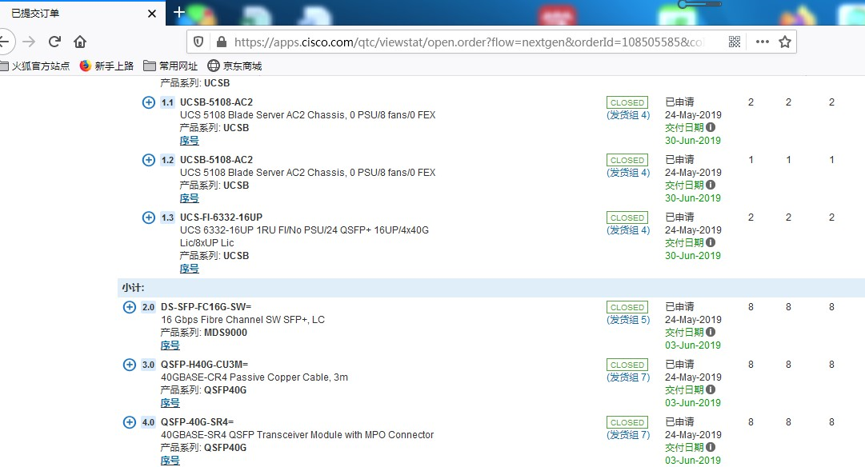Viewport: 865px width, 467px height.
Task: Click CLOSED status badge of item 3.0
Action: 627,365
